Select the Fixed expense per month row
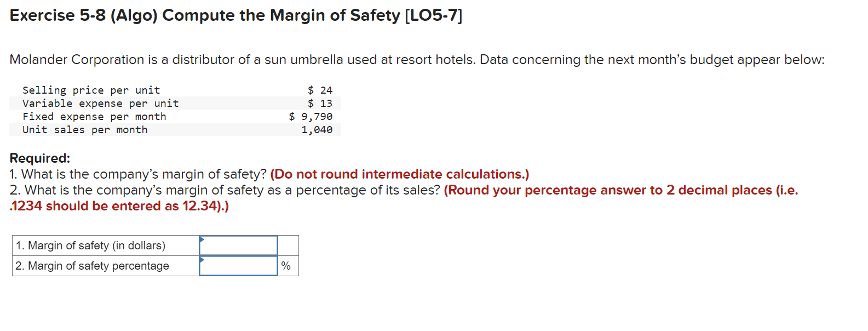868x331 pixels. [x=94, y=116]
